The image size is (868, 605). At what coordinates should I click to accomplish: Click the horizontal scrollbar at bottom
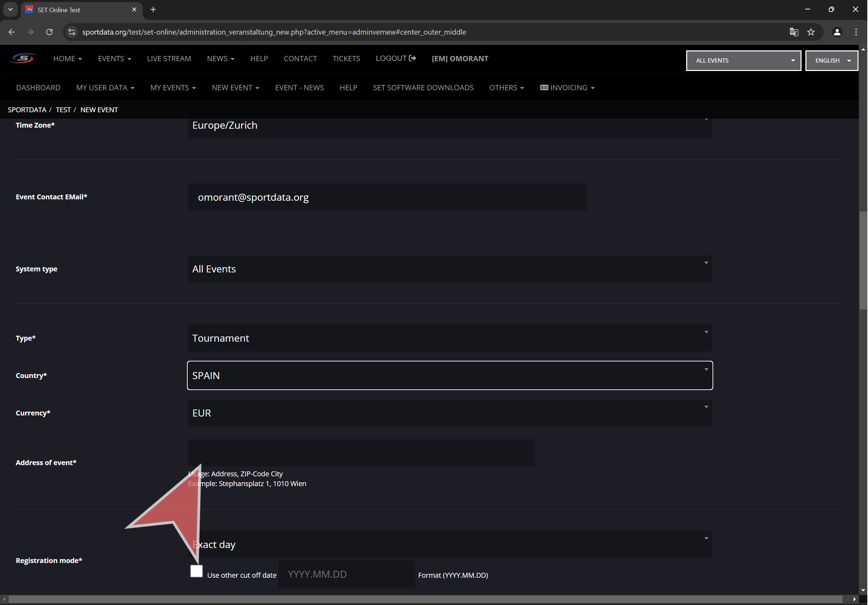[425, 599]
